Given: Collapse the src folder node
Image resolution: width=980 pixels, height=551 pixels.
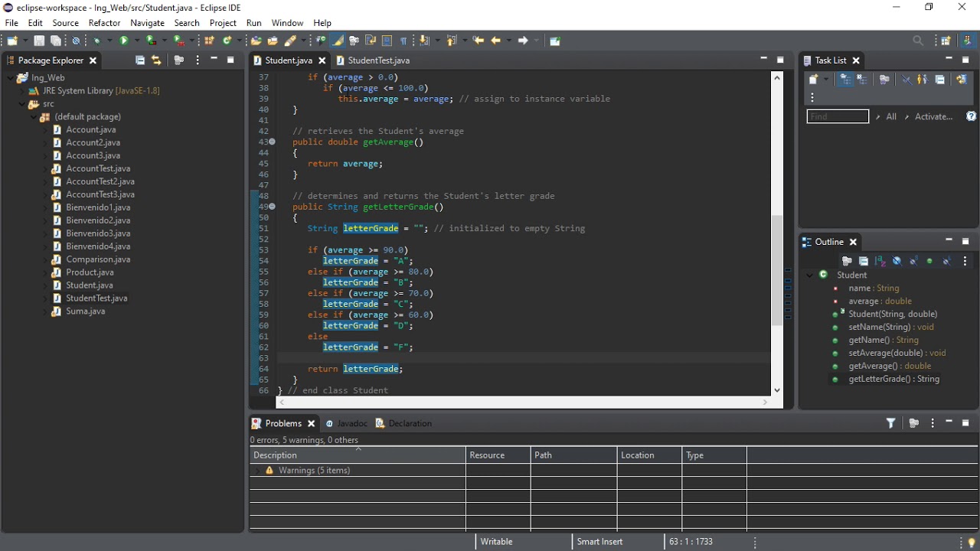Looking at the screenshot, I should click(x=22, y=104).
